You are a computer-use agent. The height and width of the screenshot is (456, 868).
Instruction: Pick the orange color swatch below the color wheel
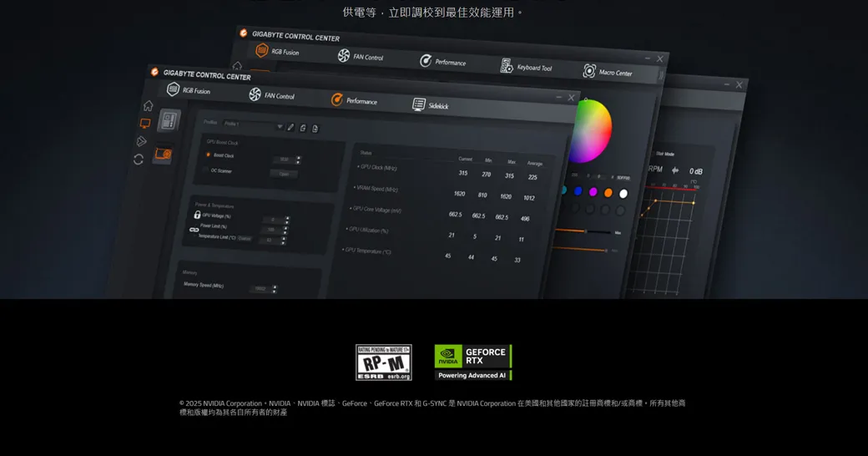click(608, 193)
